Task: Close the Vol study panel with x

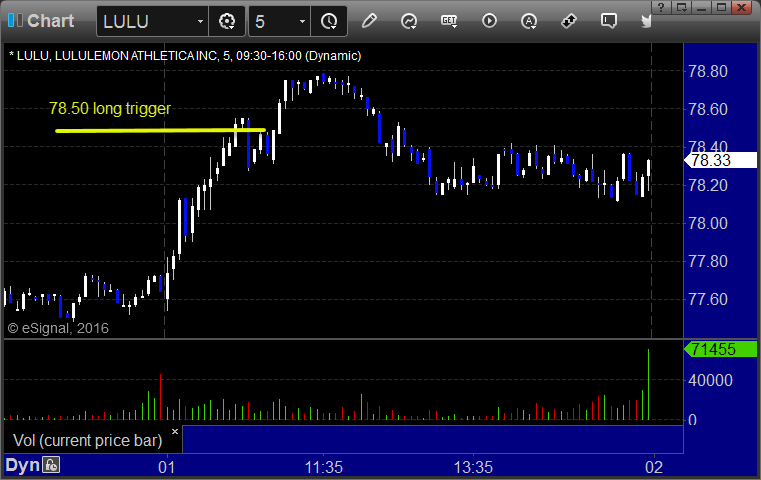Action: [x=175, y=431]
